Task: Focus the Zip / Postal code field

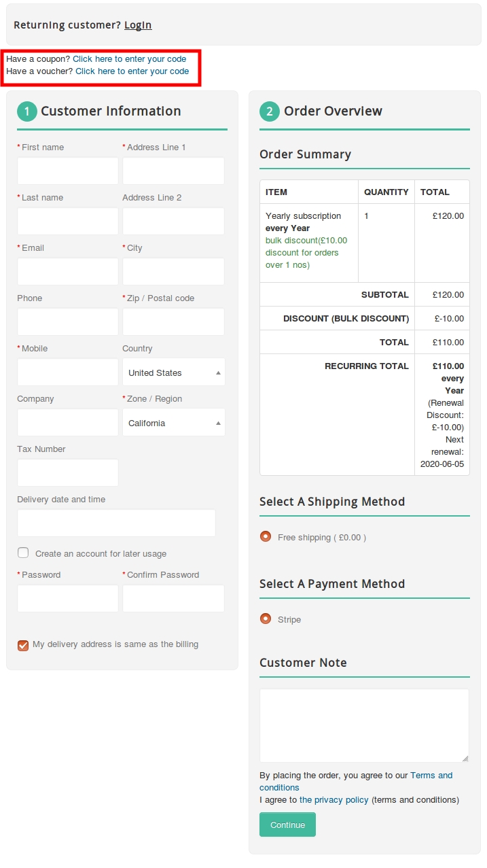Action: 173,322
